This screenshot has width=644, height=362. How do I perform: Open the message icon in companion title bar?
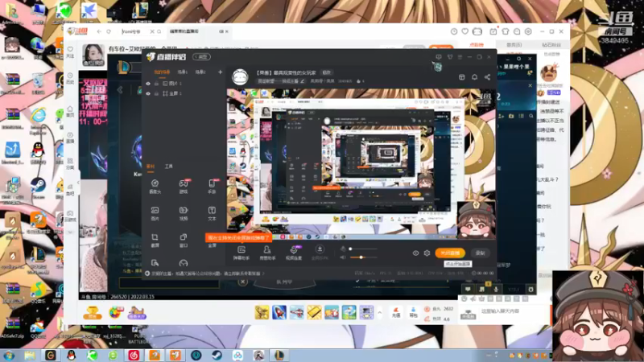pos(439,57)
